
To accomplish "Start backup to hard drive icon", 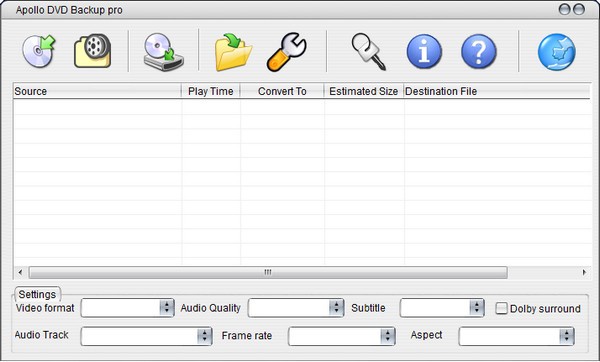I will 164,52.
